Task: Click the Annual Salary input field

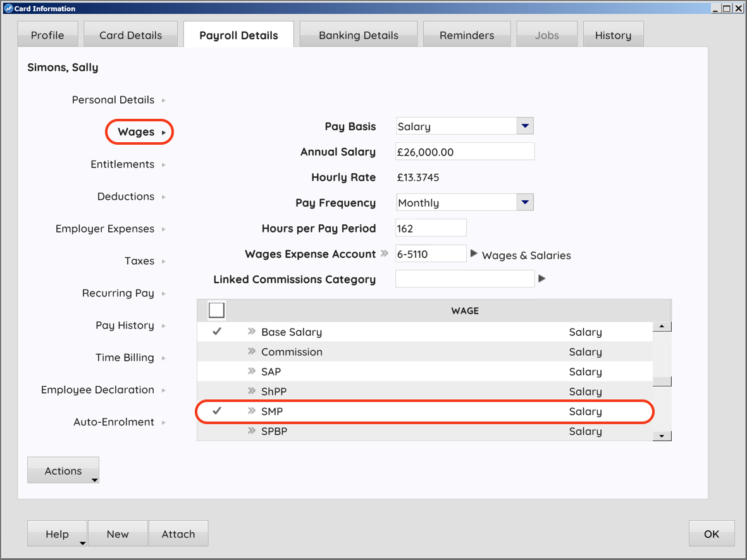Action: point(465,152)
